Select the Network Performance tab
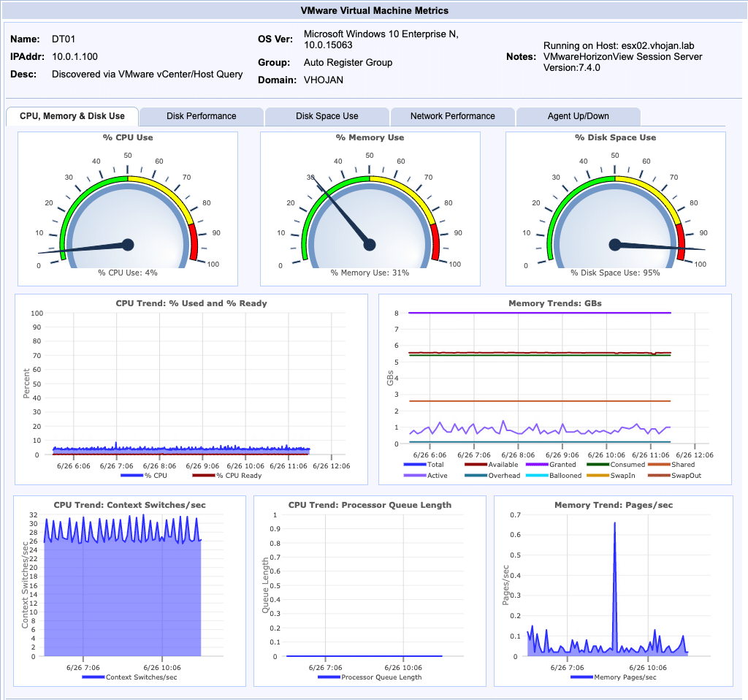 [452, 116]
